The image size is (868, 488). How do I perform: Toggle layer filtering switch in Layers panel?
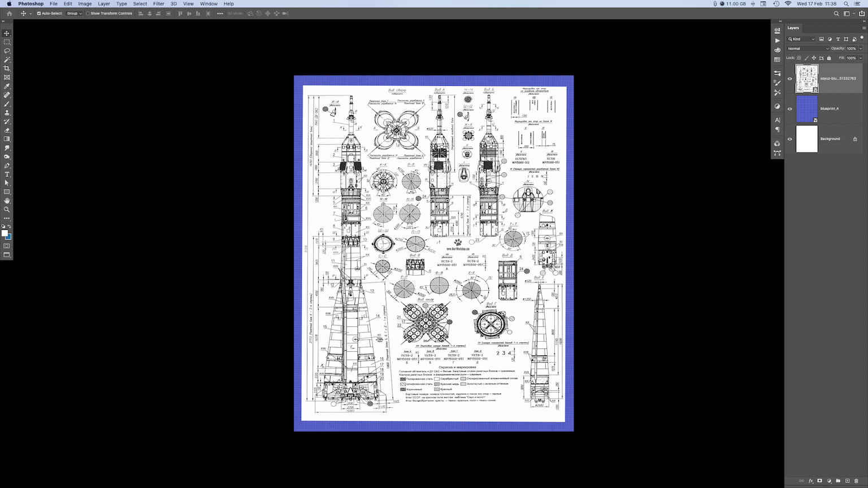click(x=862, y=38)
